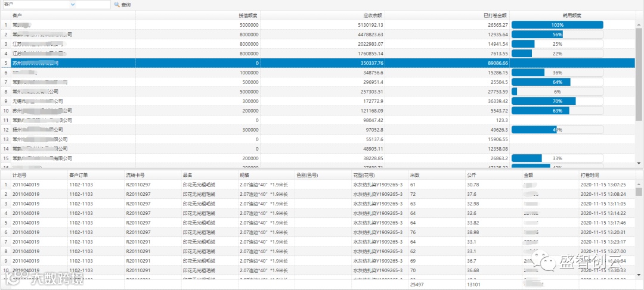
Task: Sort details by 客户订单 column header
Action: [78, 174]
